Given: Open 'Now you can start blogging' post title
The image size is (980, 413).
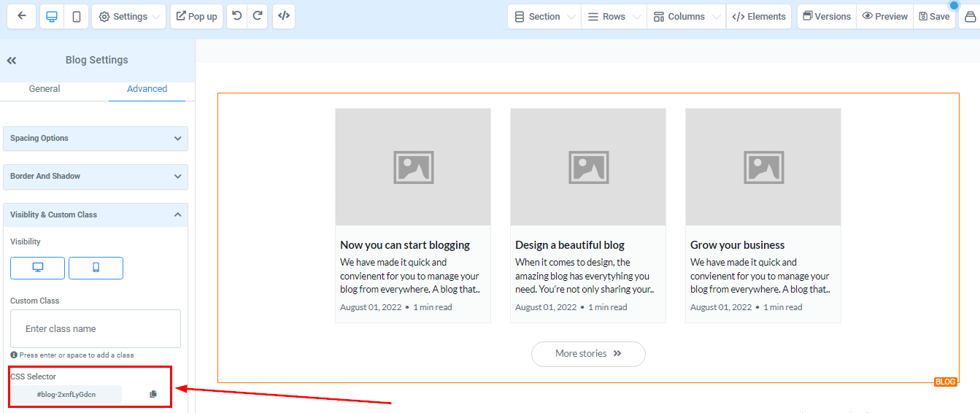Looking at the screenshot, I should pos(405,245).
